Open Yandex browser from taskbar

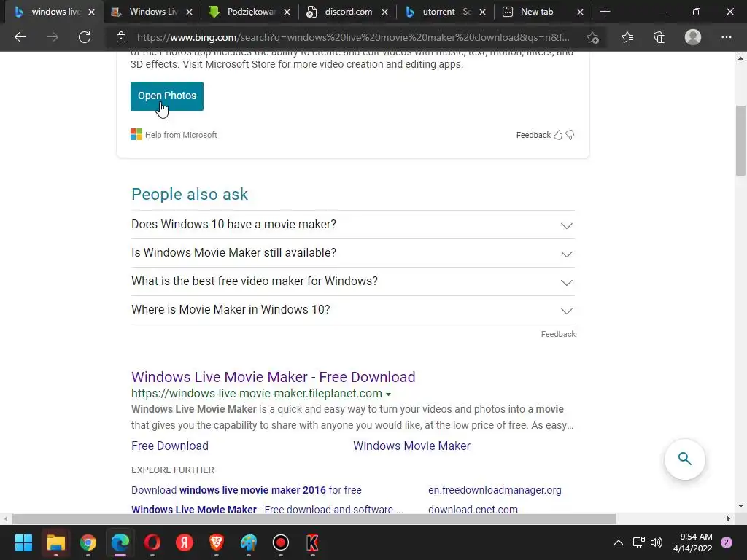tap(185, 542)
